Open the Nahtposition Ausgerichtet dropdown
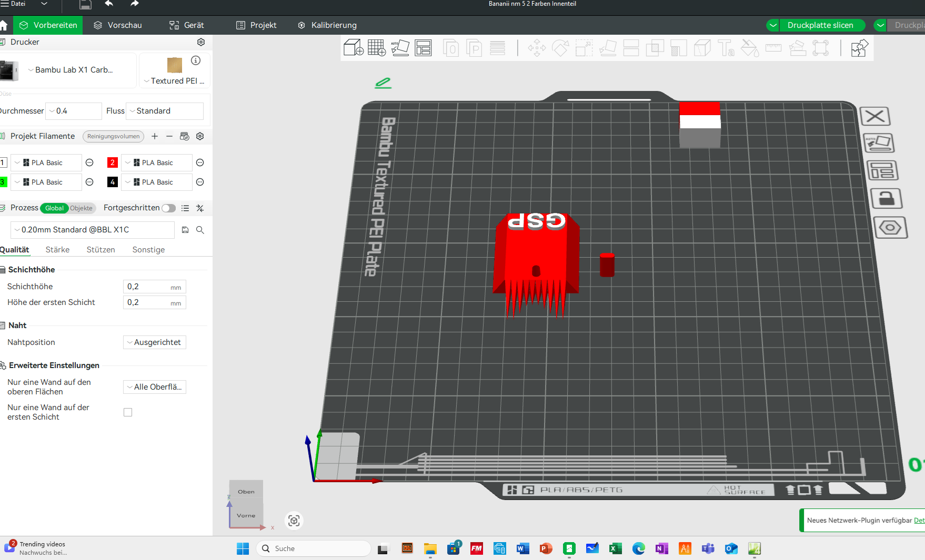 [154, 342]
